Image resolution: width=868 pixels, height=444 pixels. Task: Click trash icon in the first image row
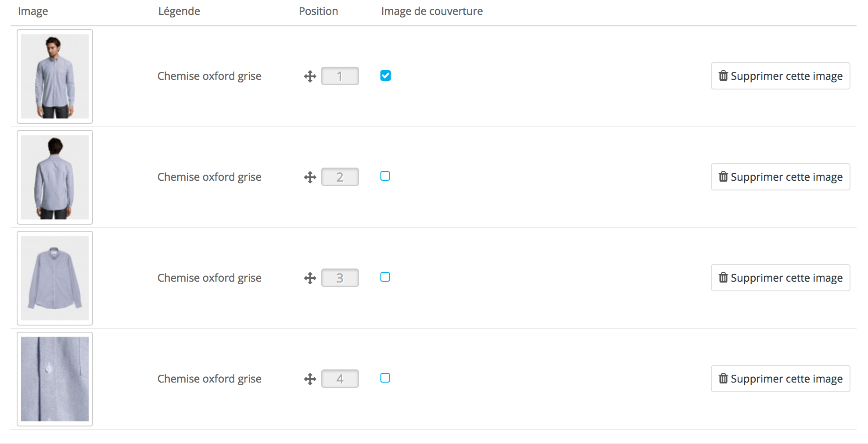point(723,76)
